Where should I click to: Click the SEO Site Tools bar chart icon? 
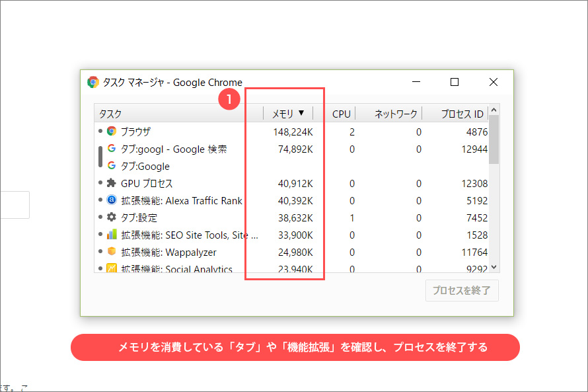click(112, 234)
